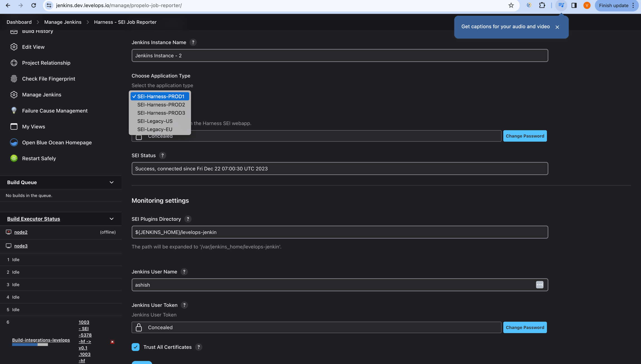Screen dimensions: 641x364
Task: Enable the Trust All Certificates checkbox
Action: click(135, 347)
